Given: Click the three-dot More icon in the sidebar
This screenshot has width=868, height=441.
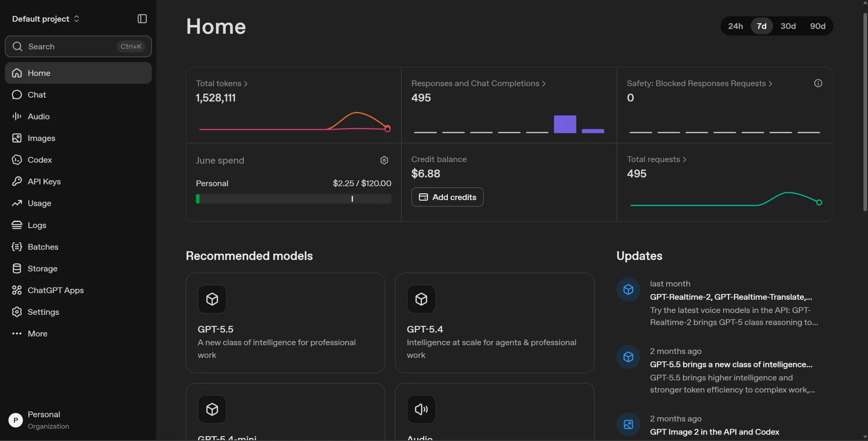Looking at the screenshot, I should [17, 333].
